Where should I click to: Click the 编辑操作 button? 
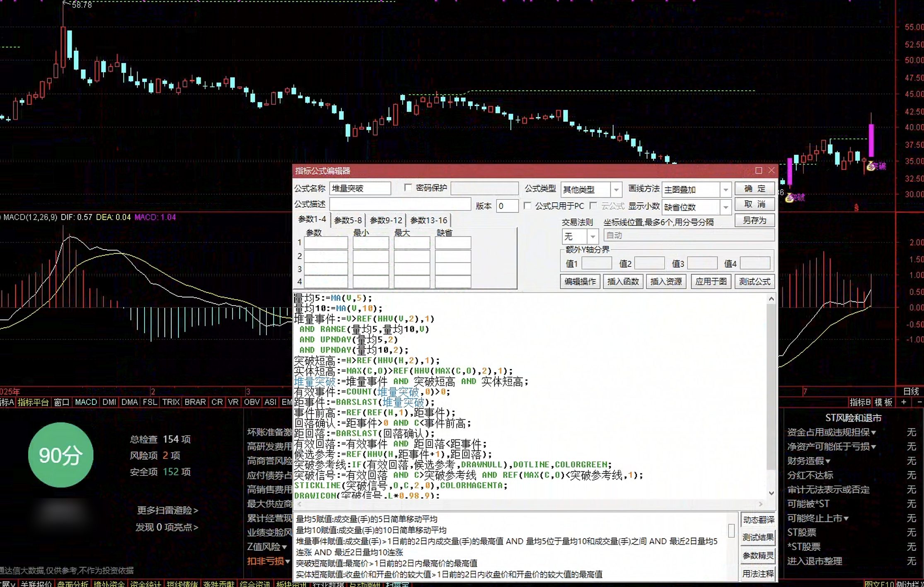580,281
